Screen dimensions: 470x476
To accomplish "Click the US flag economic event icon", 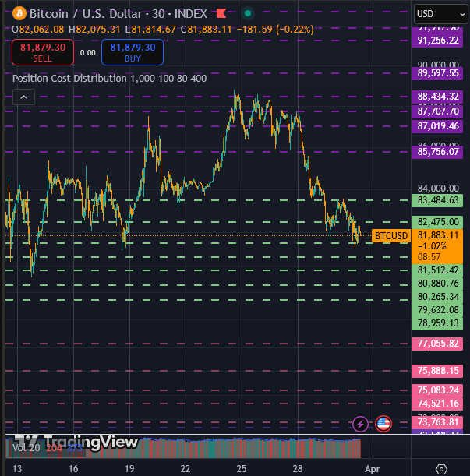I will pyautogui.click(x=383, y=424).
